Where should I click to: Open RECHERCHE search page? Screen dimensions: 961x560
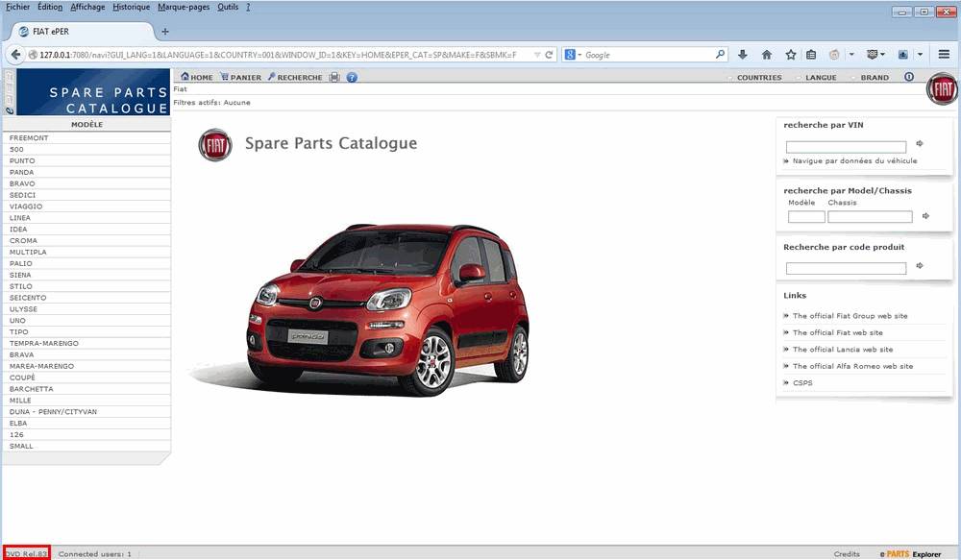[295, 77]
